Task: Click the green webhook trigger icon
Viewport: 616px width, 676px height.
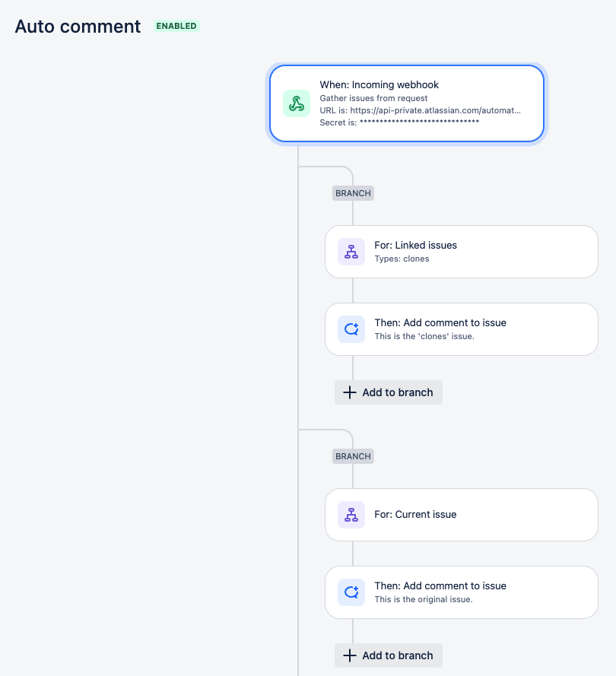Action: click(296, 103)
